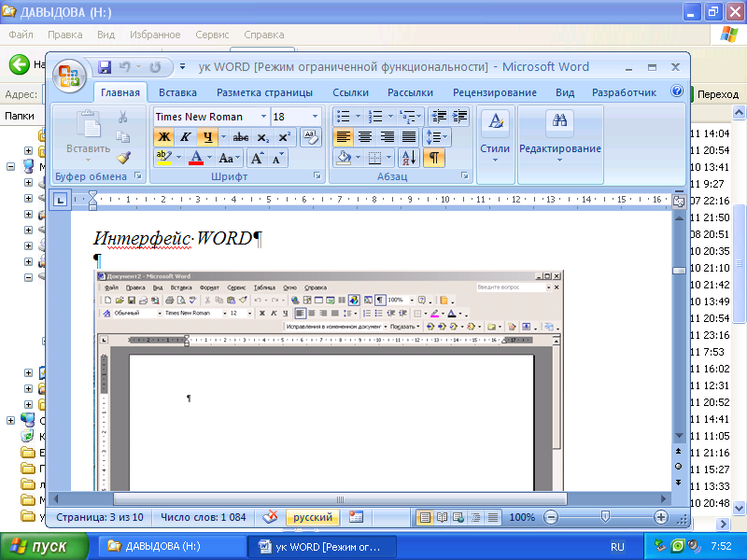The width and height of the screenshot is (747, 560).
Task: Open font size 18 dropdown
Action: pos(315,117)
